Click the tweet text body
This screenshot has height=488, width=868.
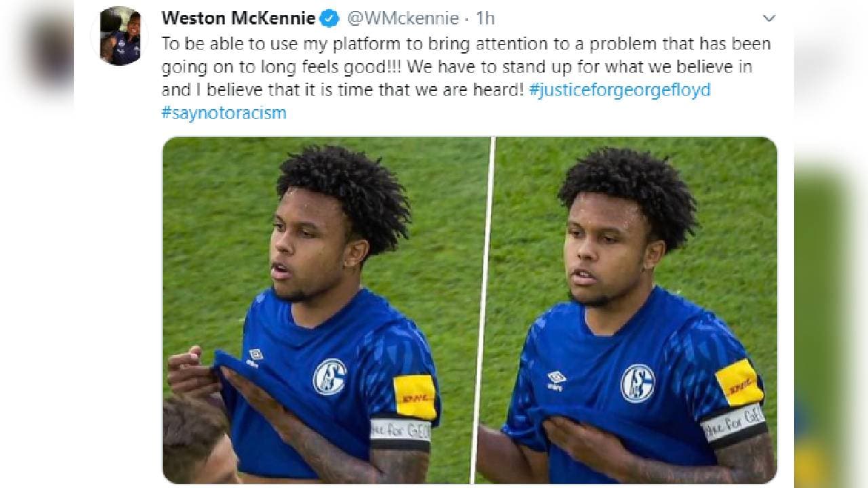pos(467,79)
